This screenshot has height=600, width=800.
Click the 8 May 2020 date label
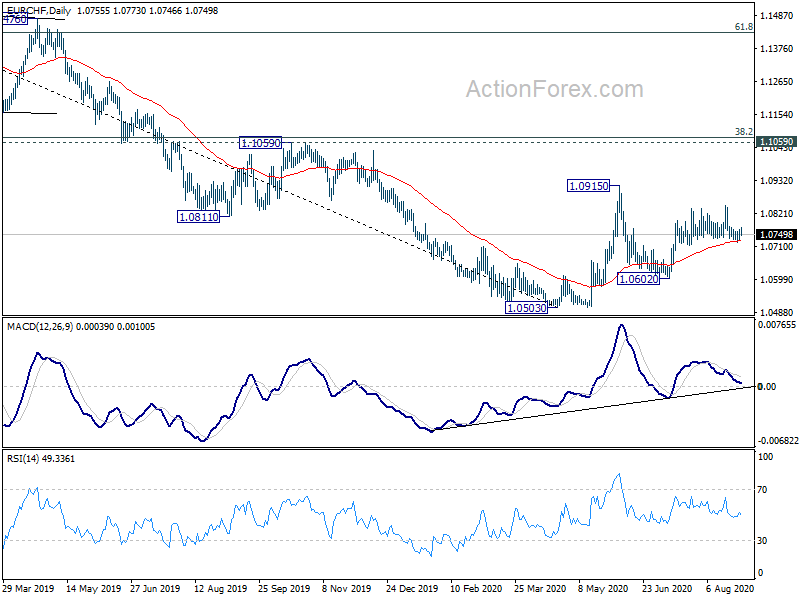click(603, 588)
